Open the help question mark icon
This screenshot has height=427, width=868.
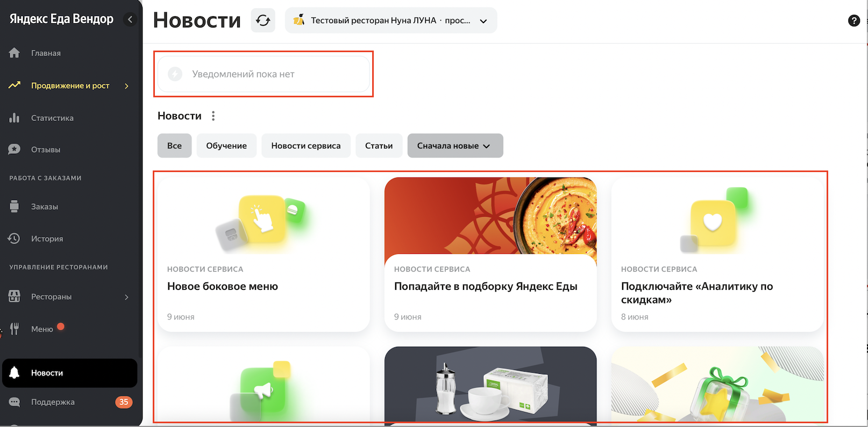[x=853, y=20]
